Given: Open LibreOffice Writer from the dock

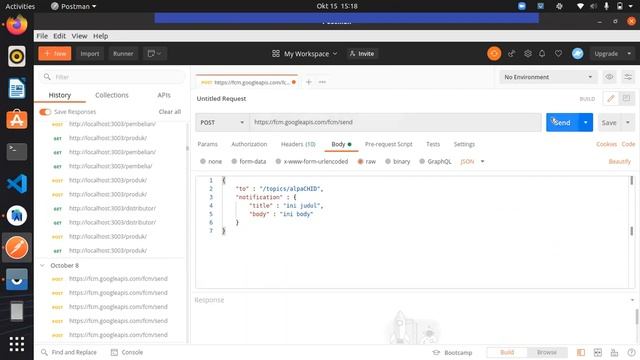Looking at the screenshot, I should pyautogui.click(x=17, y=88).
